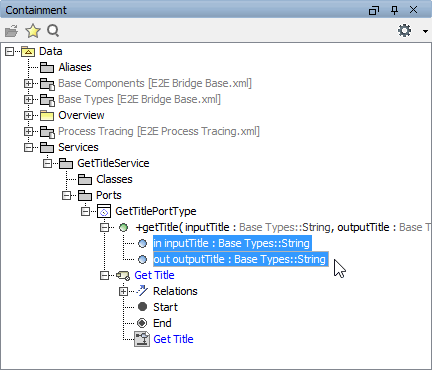
Task: Expand the Relations node
Action: 123,291
